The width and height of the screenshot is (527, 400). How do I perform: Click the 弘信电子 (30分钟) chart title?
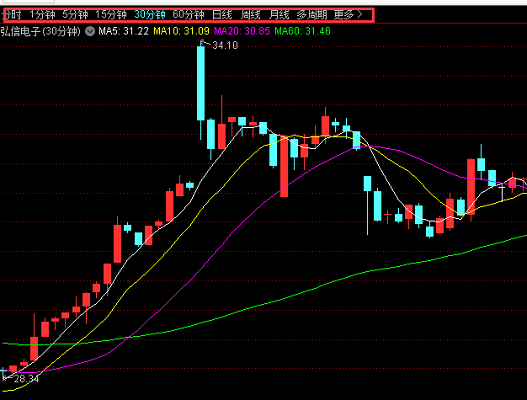(40, 31)
